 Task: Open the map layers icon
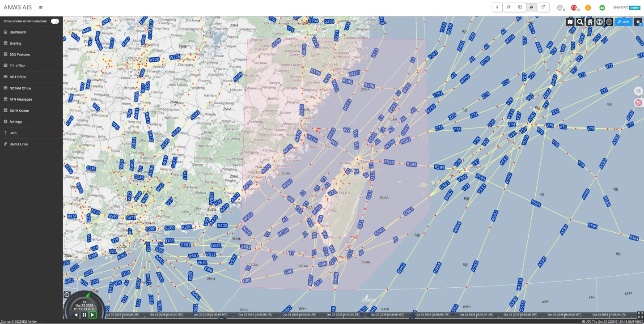(x=570, y=22)
